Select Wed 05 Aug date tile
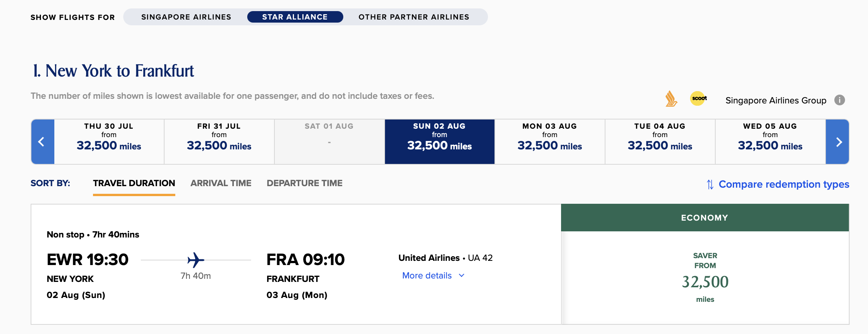 pos(770,142)
